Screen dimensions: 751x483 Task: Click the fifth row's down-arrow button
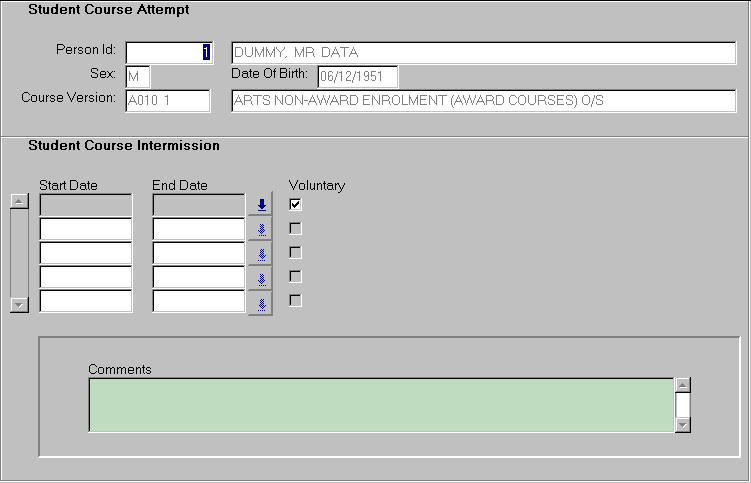[x=260, y=301]
